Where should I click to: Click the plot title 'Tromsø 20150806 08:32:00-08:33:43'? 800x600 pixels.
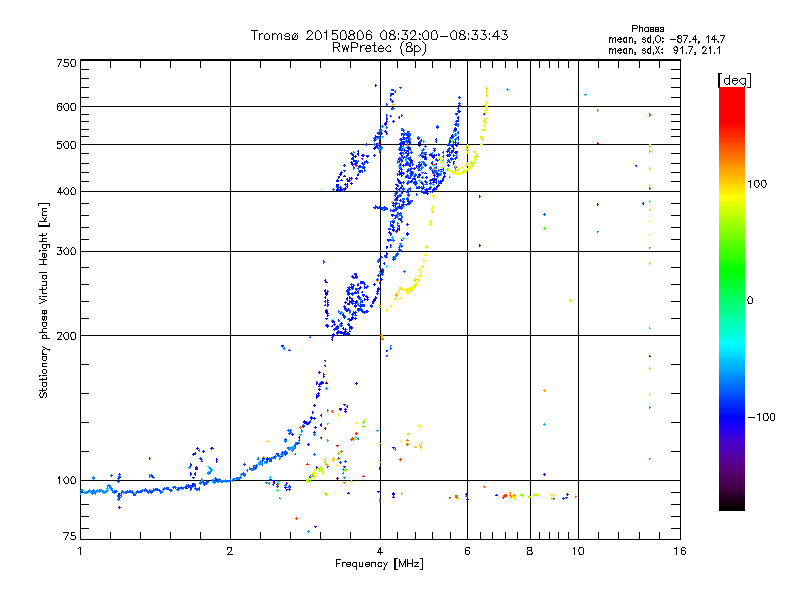pos(379,35)
